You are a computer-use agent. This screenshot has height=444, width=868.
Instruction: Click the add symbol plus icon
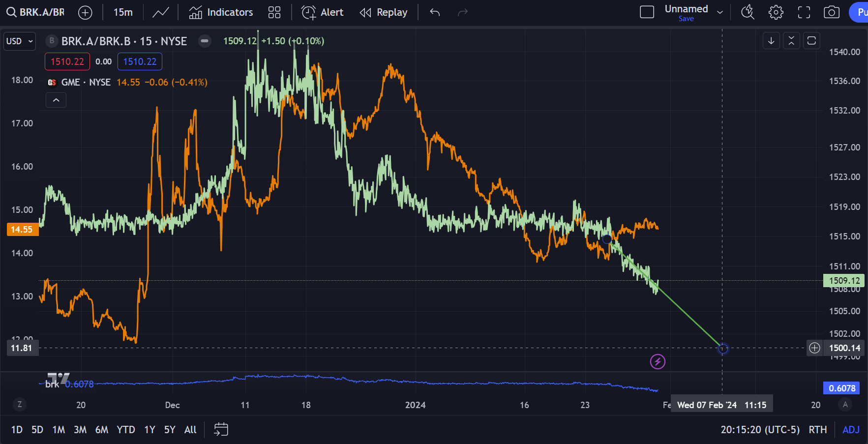pyautogui.click(x=85, y=12)
